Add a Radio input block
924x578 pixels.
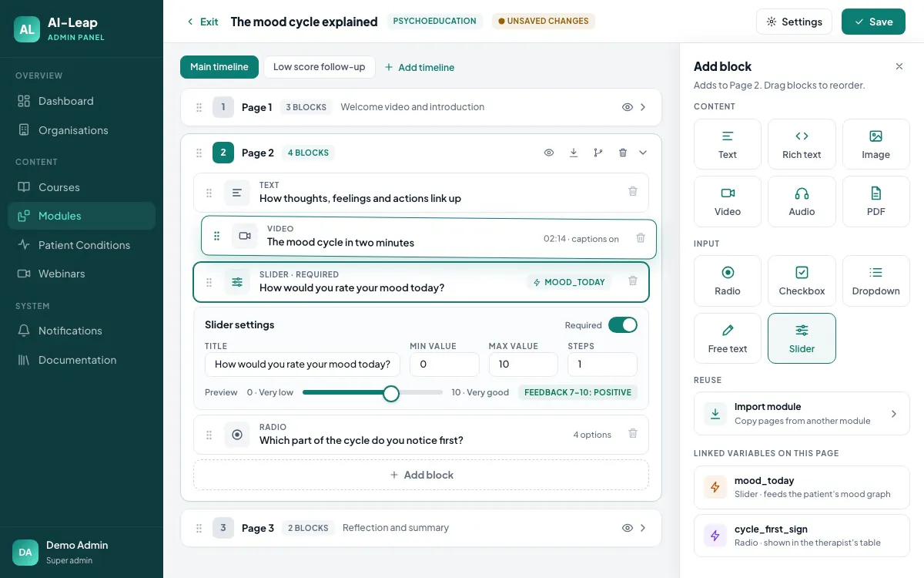(728, 281)
